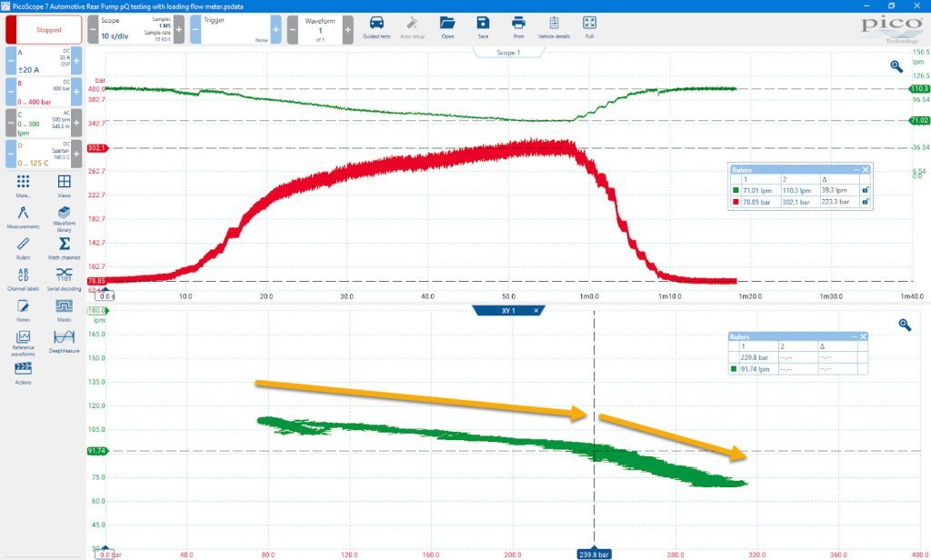Open the Print tool
Screen dimensions: 931x560
tap(518, 28)
